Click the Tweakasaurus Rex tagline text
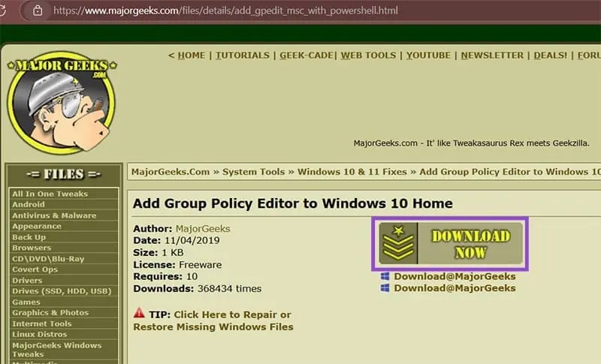 (x=472, y=143)
